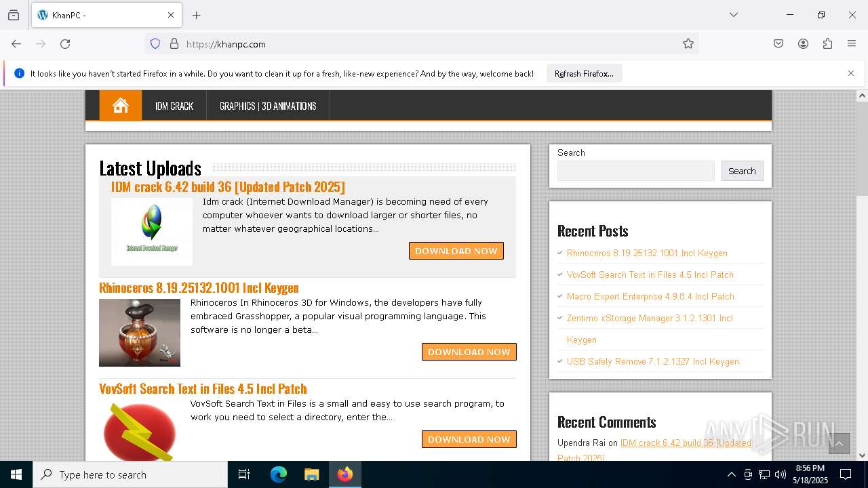The image size is (868, 488).
Task: Open Task View on the taskbar
Action: tap(244, 474)
